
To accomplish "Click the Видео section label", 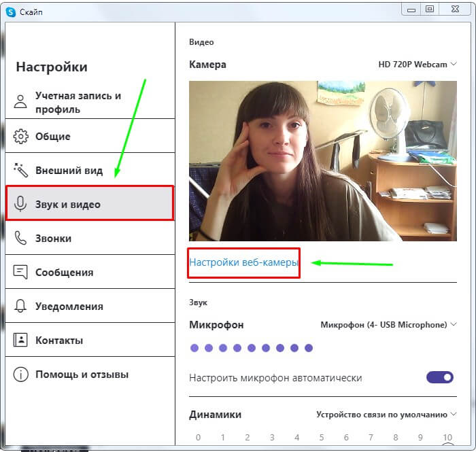I will 201,42.
